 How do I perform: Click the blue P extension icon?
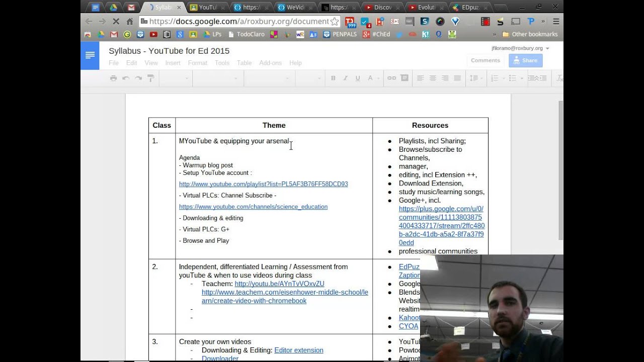tap(530, 22)
